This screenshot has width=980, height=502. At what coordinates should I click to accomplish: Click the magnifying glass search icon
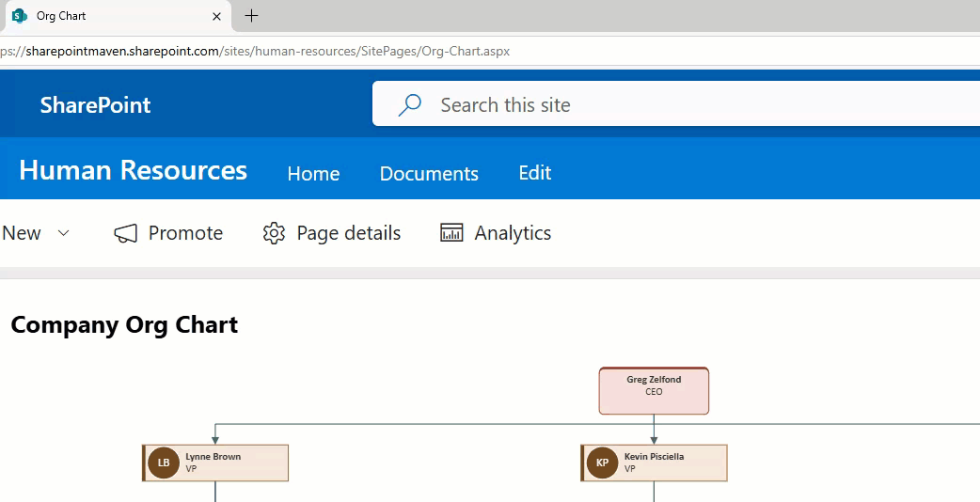tap(410, 105)
